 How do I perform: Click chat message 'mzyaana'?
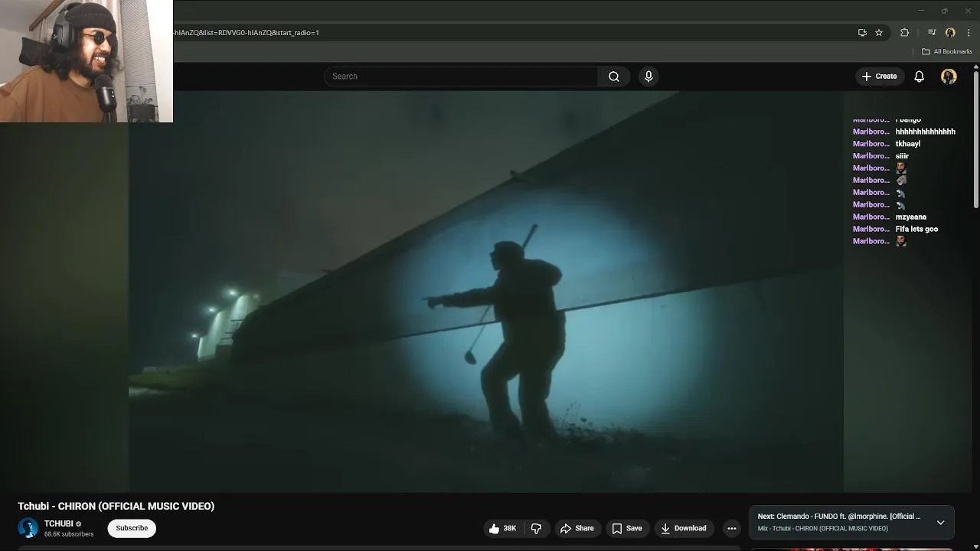(911, 217)
